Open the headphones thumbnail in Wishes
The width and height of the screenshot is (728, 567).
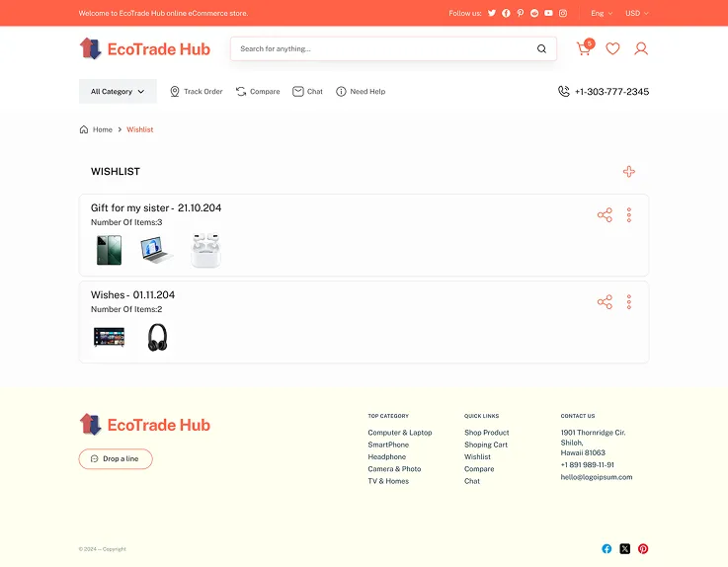point(157,337)
